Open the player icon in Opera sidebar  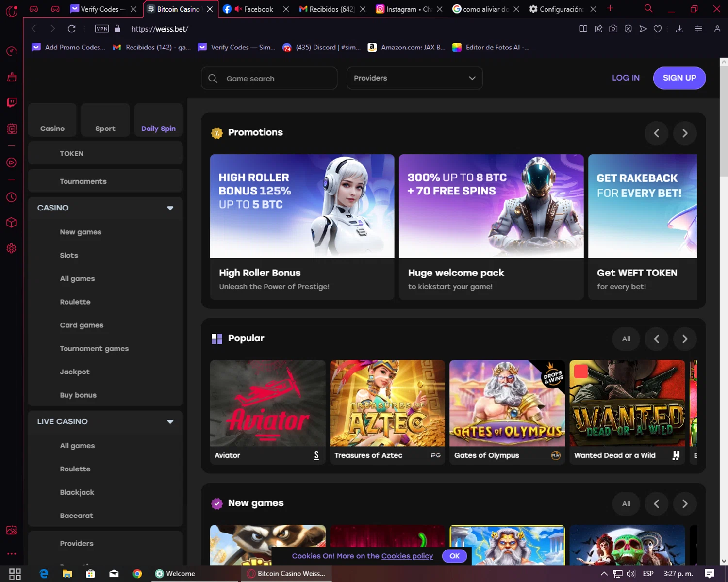tap(12, 162)
